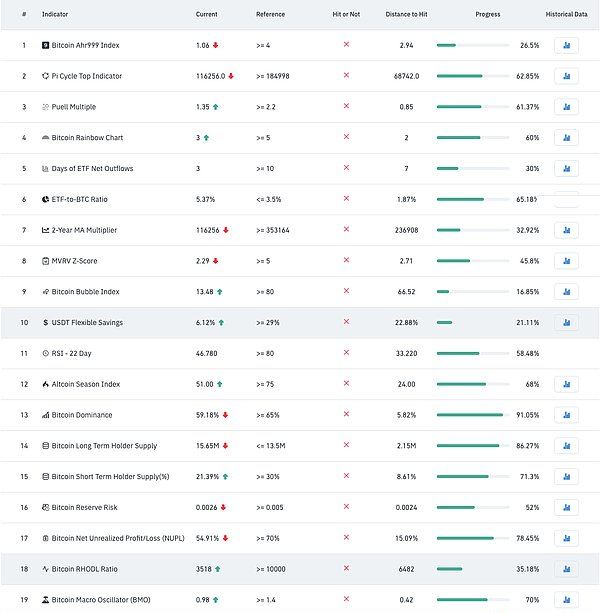Click the Distance to Hit column header
Viewport: 600px width, 613px height.
406,14
